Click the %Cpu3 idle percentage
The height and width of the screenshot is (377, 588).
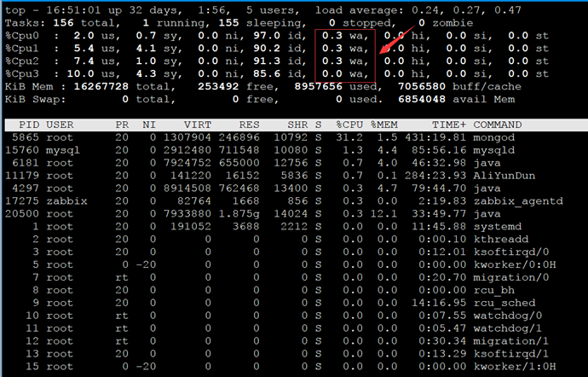click(267, 74)
